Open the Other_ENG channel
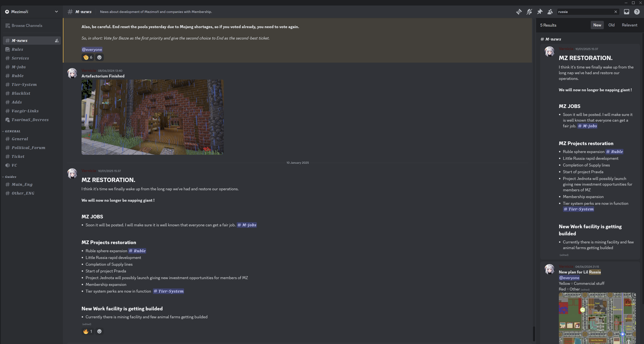644x344 pixels. [x=32, y=193]
